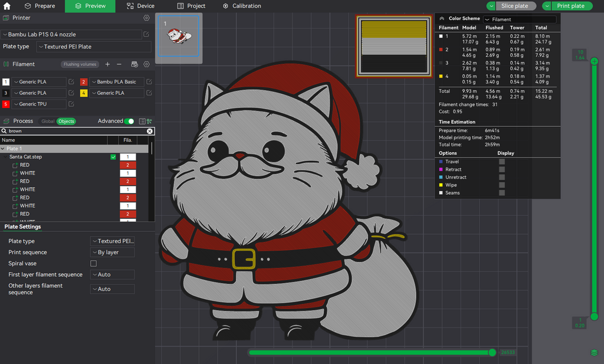Open the Print sequence By layer dropdown
The width and height of the screenshot is (604, 364).
point(113,252)
